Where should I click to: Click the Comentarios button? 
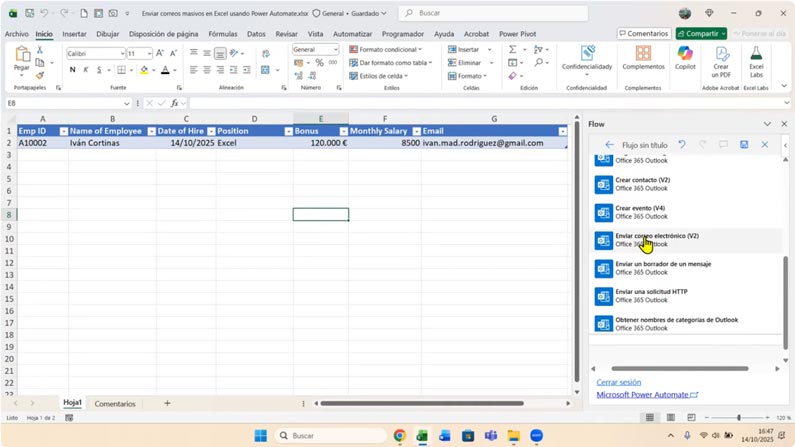pos(644,33)
